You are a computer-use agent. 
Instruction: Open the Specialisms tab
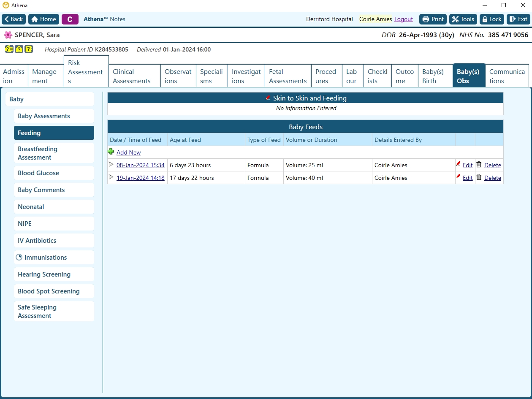pos(212,76)
